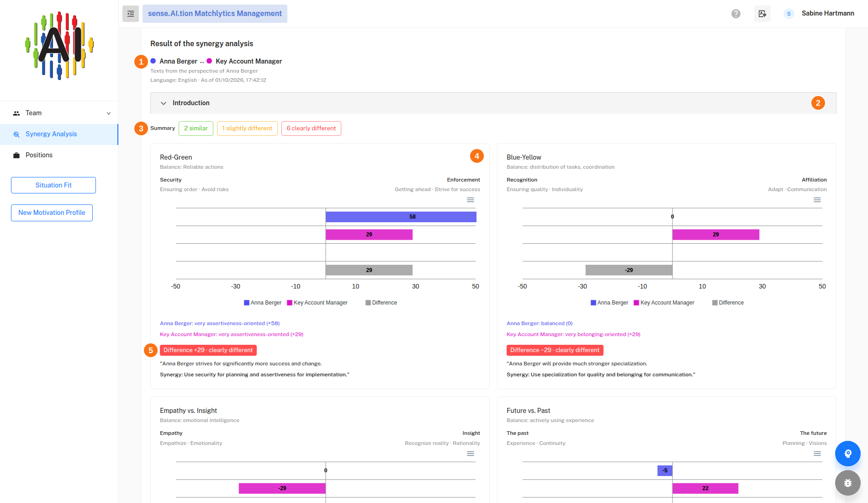Viewport: 868px width, 503px height.
Task: Toggle Difference series in Blue-Yellow legend
Action: pos(728,303)
